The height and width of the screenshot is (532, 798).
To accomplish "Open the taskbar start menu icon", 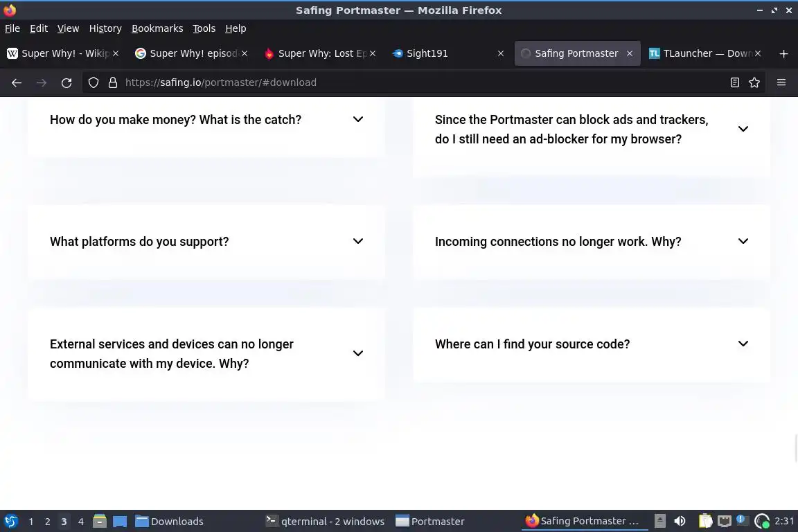I will tap(10, 522).
